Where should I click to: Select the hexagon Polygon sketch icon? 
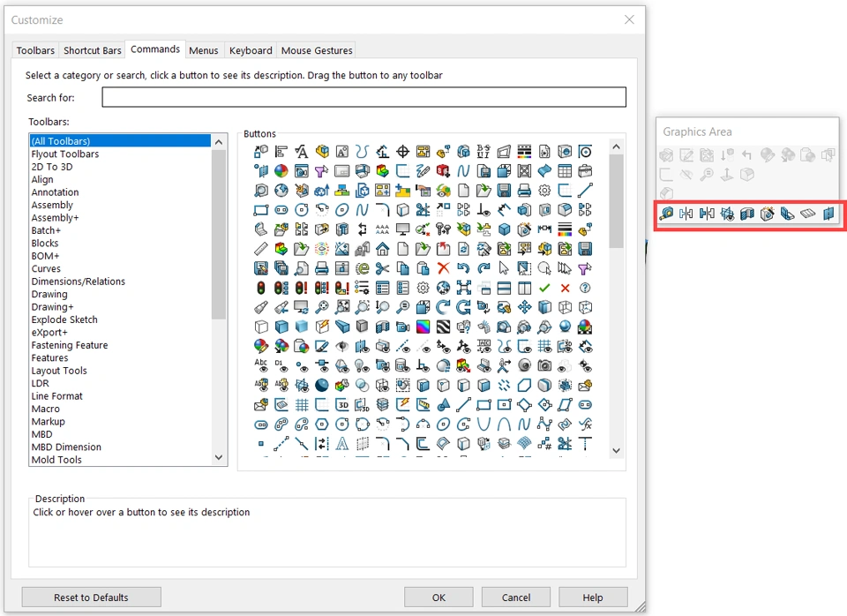[321, 424]
